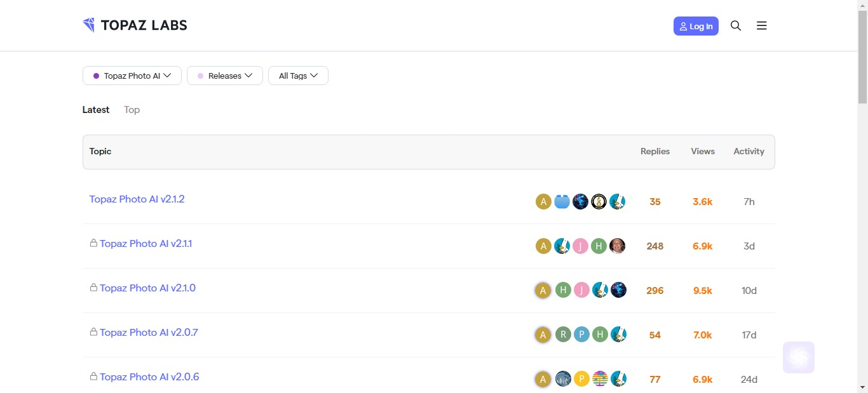Sort by the Activity column header
This screenshot has width=868, height=393.
coord(749,152)
